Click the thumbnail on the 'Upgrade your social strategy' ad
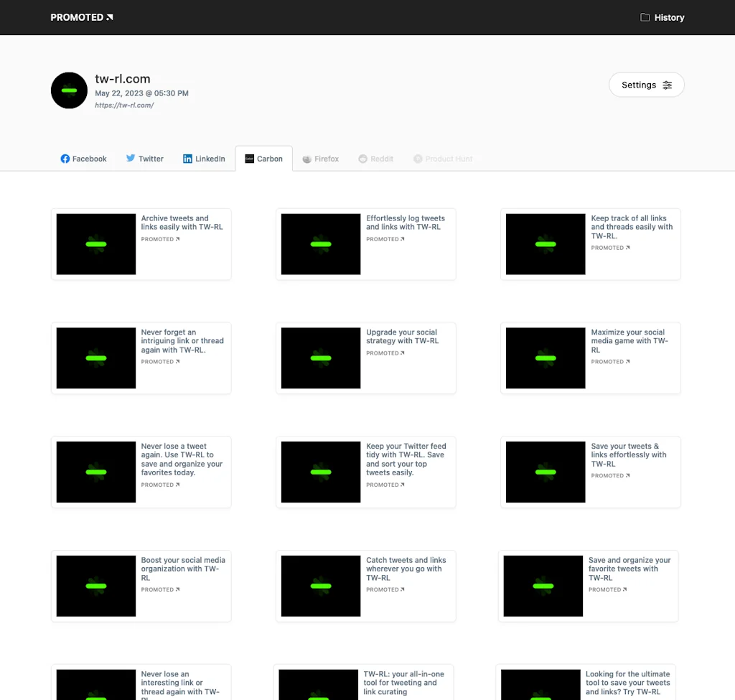 pyautogui.click(x=320, y=358)
